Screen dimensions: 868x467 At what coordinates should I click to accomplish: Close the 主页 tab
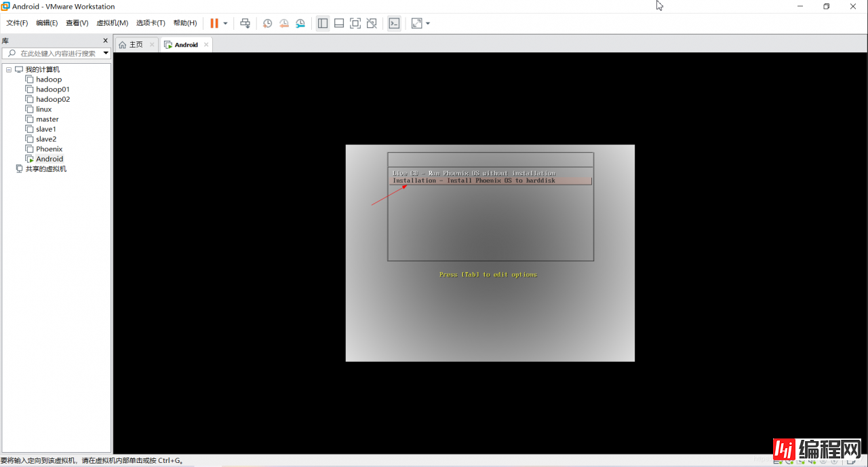[151, 45]
